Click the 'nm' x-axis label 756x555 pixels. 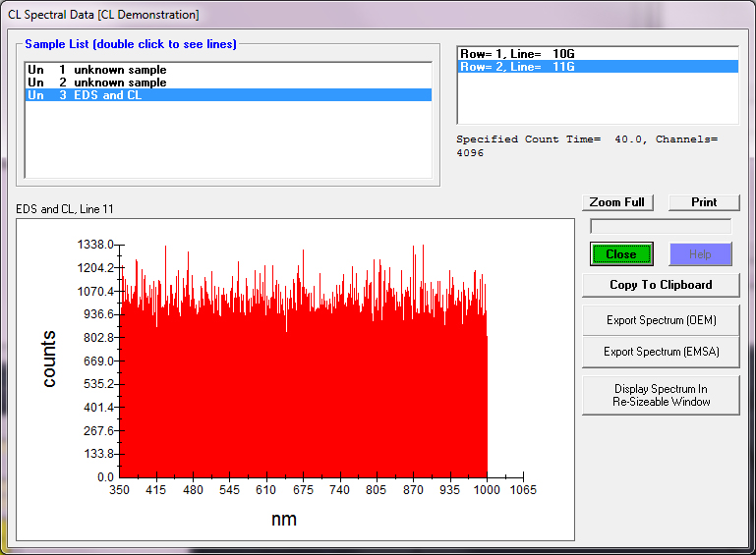(x=284, y=518)
